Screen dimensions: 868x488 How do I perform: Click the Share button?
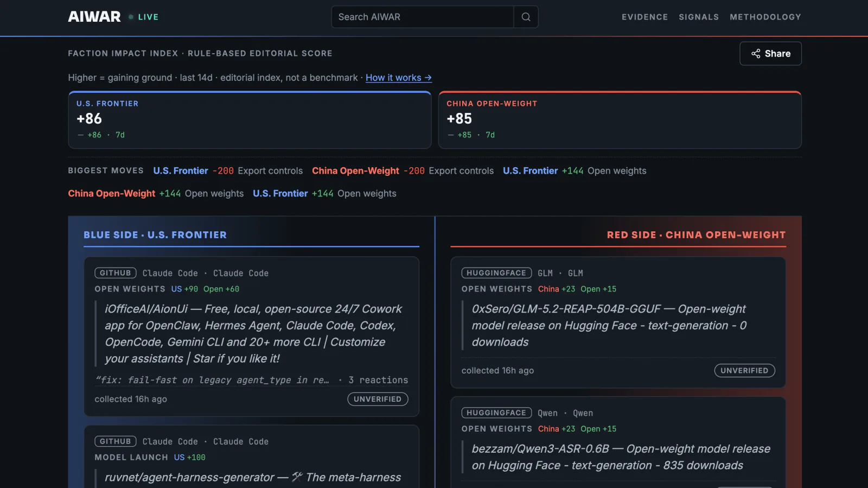[770, 54]
